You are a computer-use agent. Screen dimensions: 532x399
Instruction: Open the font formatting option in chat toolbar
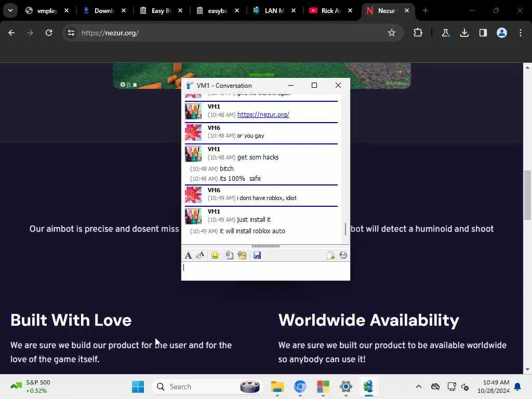pos(188,255)
